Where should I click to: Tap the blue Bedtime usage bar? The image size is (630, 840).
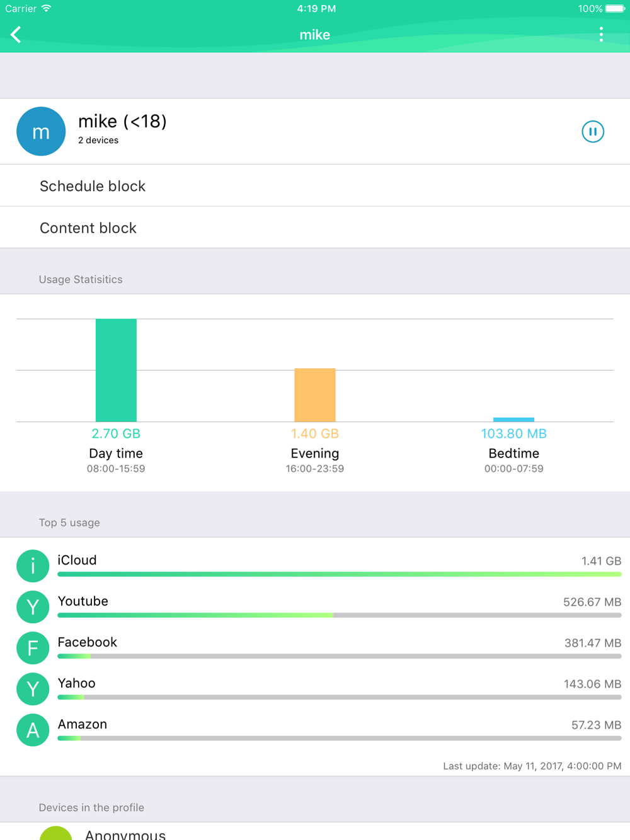[513, 419]
